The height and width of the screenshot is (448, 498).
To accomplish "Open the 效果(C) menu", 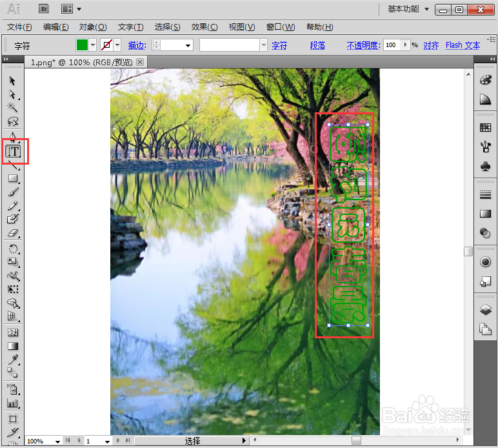I will pos(204,27).
